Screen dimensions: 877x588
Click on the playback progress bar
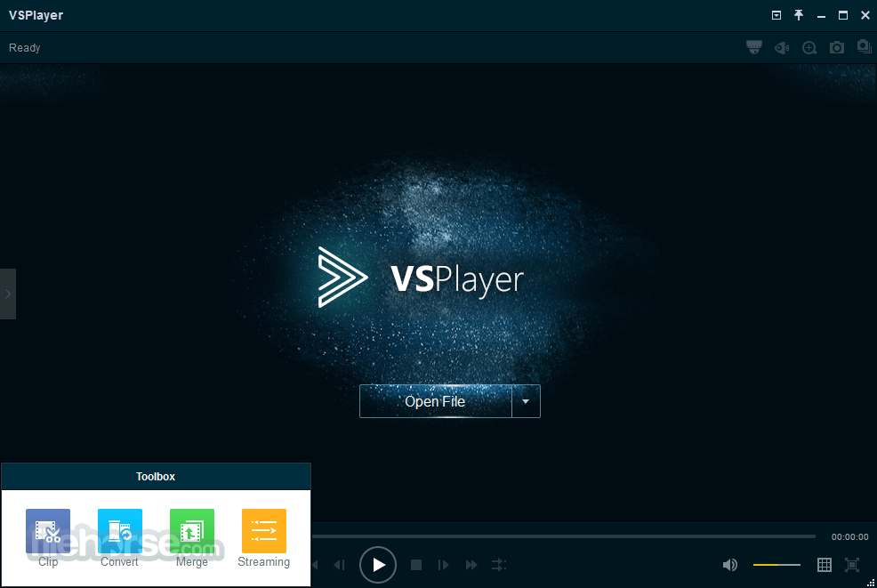coord(564,536)
